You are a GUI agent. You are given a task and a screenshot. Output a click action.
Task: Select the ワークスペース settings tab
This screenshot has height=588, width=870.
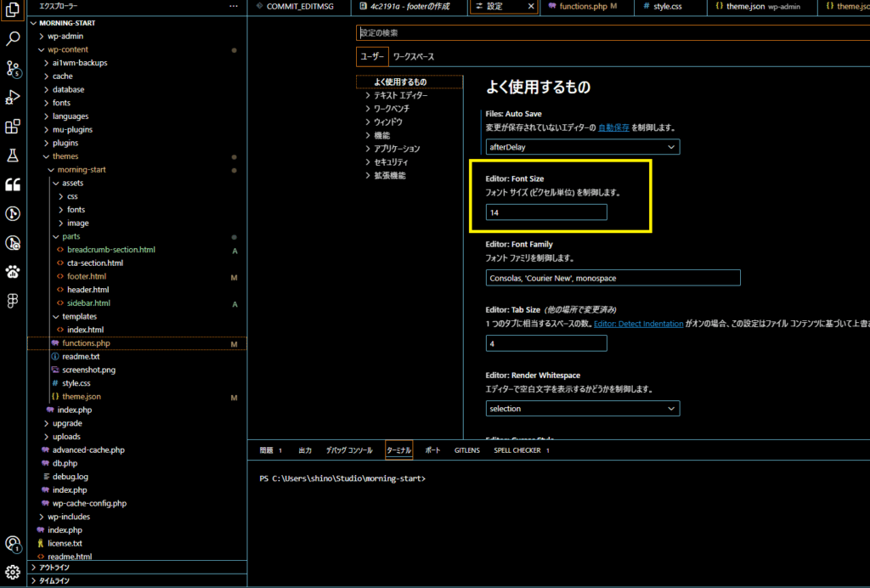click(x=414, y=57)
